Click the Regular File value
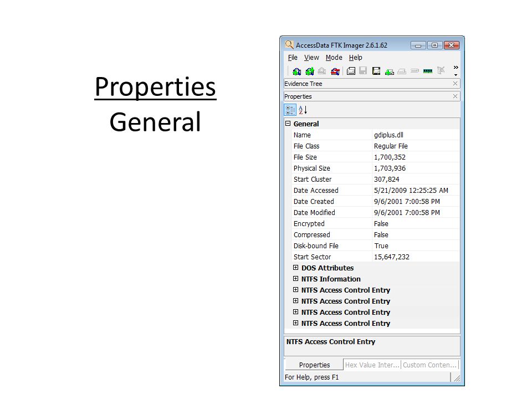 [391, 146]
